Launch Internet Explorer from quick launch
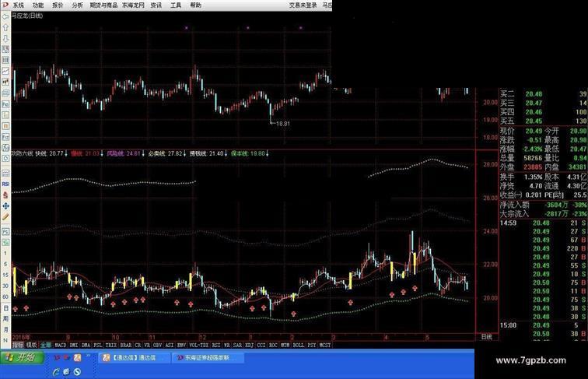 56,371
